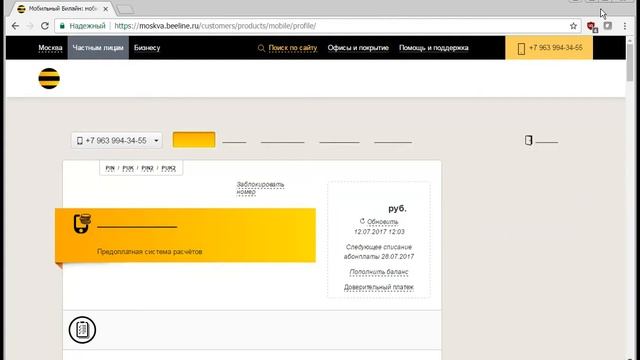Click the yellow +7 963 994-34-55 header button
This screenshot has width=640, height=360.
(549, 48)
